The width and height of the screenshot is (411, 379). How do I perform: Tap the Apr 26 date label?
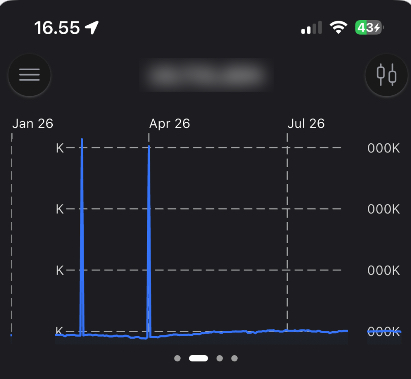[x=169, y=124]
